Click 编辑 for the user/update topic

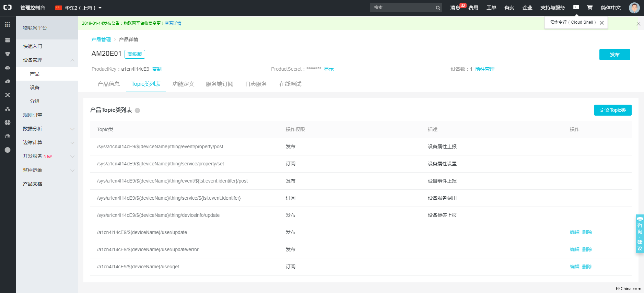click(575, 232)
